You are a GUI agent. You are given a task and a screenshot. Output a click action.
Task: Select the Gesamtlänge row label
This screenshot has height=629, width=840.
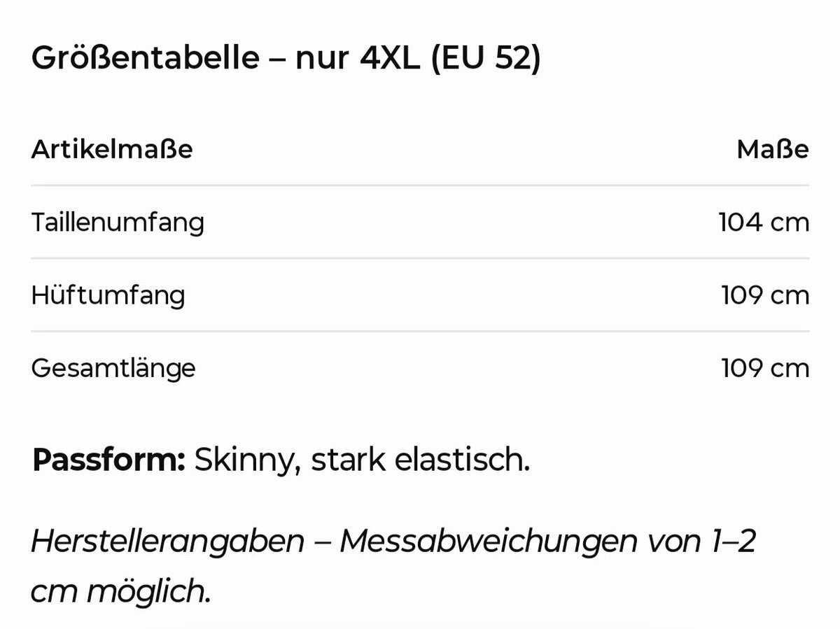[x=113, y=368]
